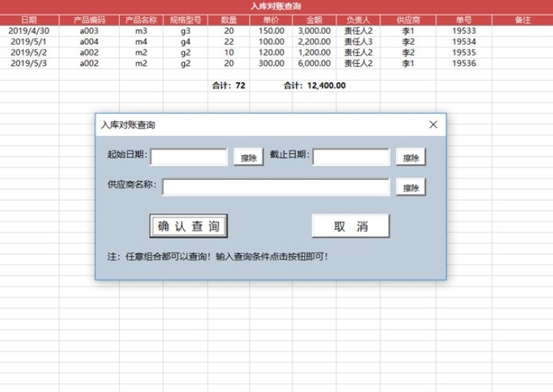
Task: Select the 责任人3 cell
Action: tap(358, 42)
